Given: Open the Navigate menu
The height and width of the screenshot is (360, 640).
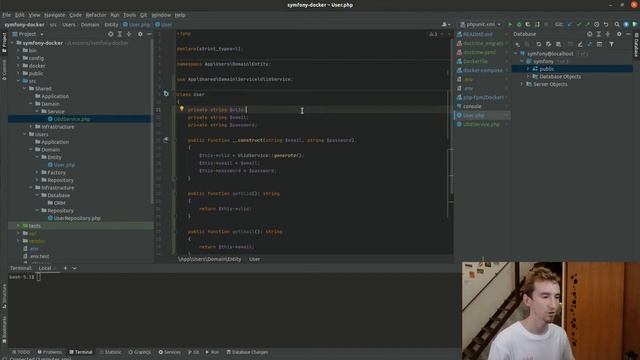Looking at the screenshot, I should (55, 15).
